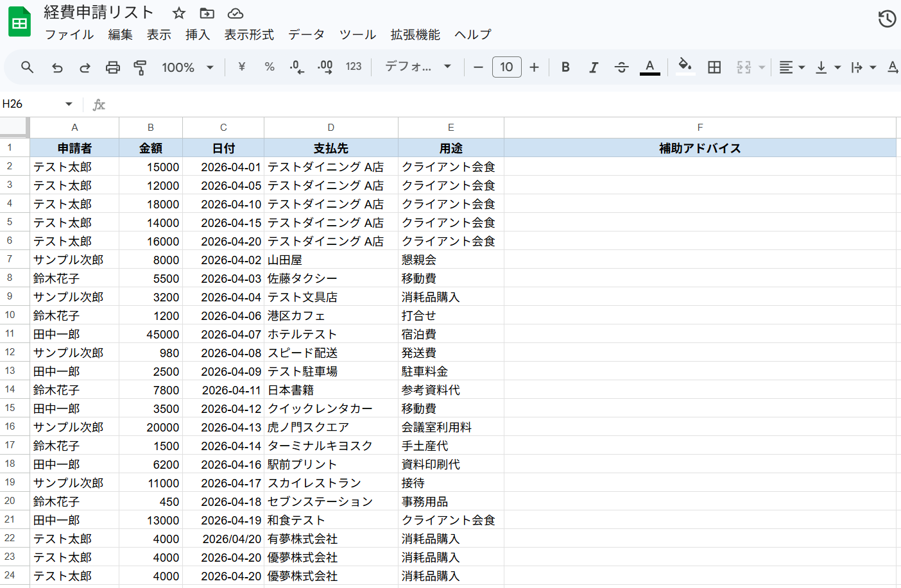
Task: Increase font size with plus button
Action: pos(534,67)
